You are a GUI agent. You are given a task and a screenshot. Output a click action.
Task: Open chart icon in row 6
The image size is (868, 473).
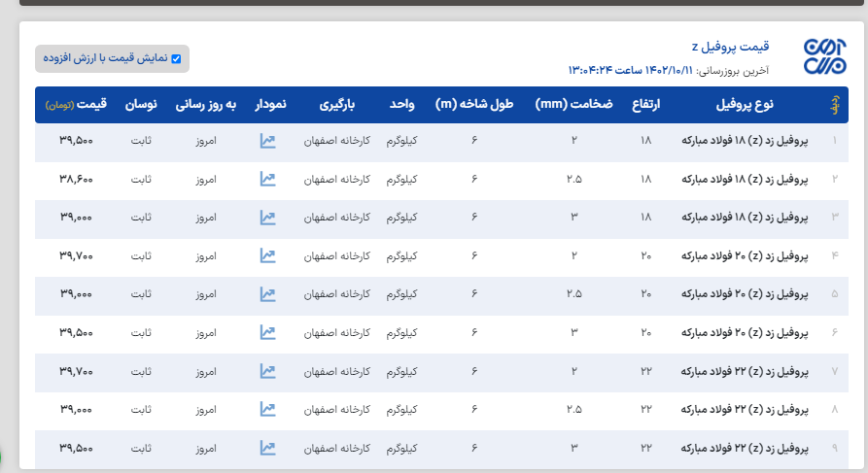[x=268, y=332]
